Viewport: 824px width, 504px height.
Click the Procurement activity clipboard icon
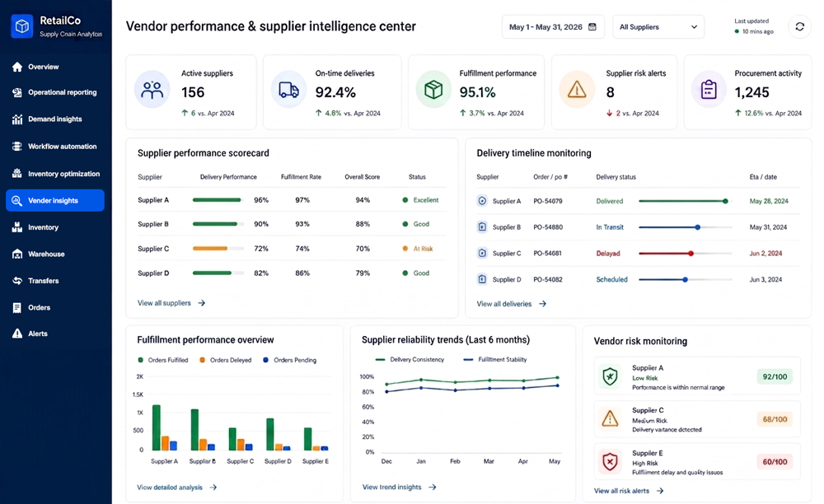point(709,91)
